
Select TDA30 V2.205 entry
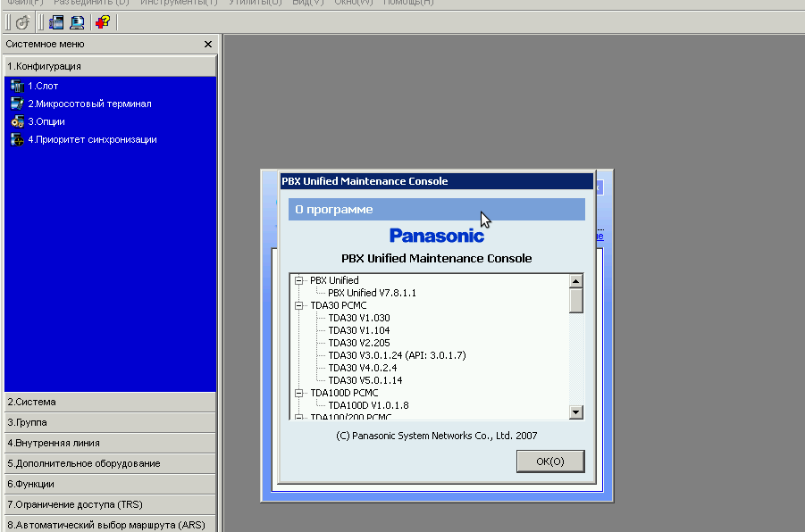click(359, 343)
